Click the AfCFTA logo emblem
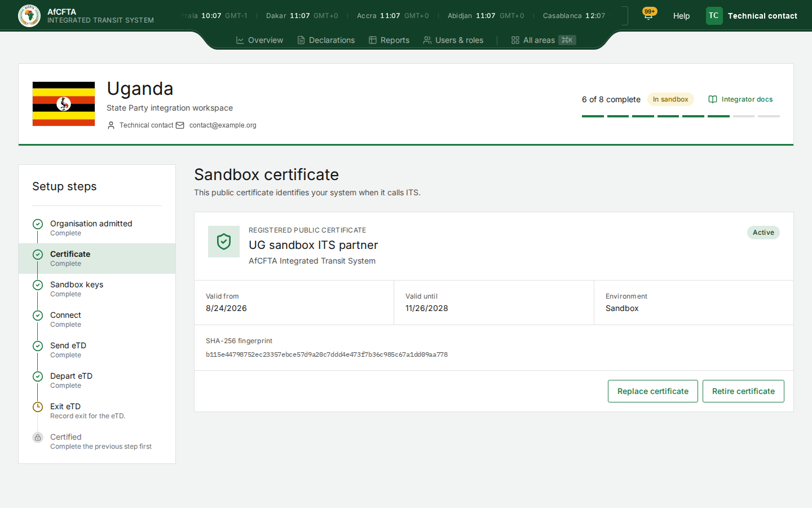 29,16
